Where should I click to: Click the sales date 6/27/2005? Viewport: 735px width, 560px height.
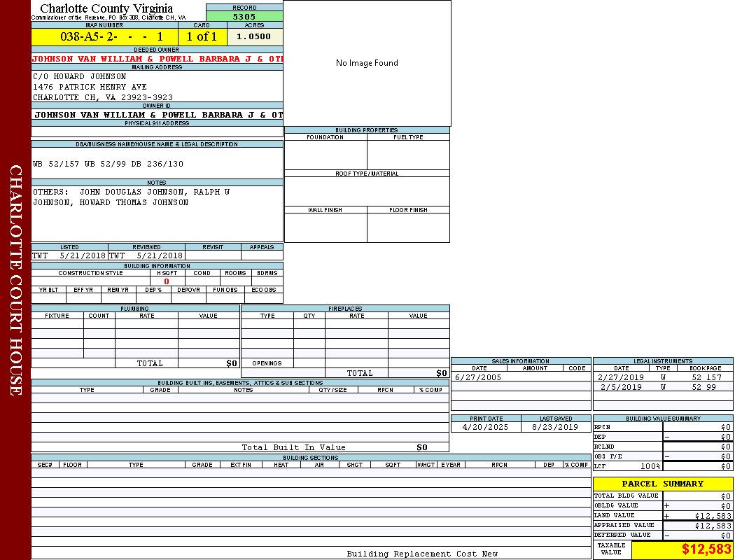pos(478,377)
